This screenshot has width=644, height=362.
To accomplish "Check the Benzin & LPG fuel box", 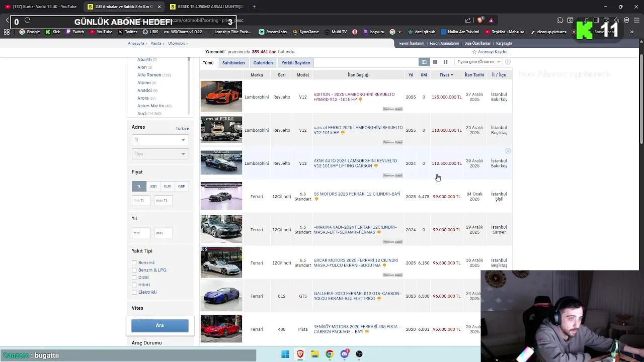I will [134, 270].
